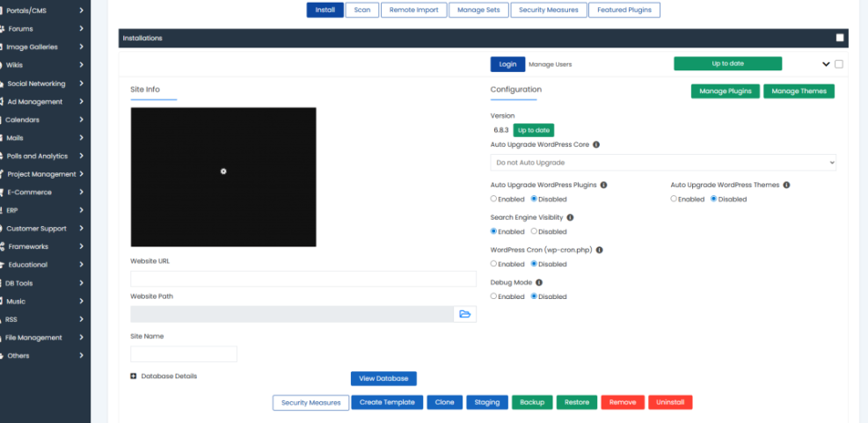Click the Create Template button
The width and height of the screenshot is (868, 423).
(387, 403)
